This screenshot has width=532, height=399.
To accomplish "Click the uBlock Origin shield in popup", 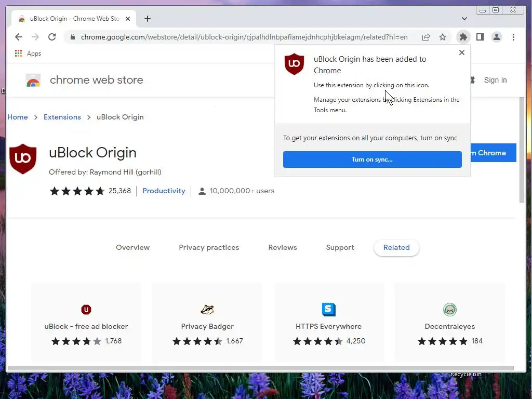I will pos(294,64).
